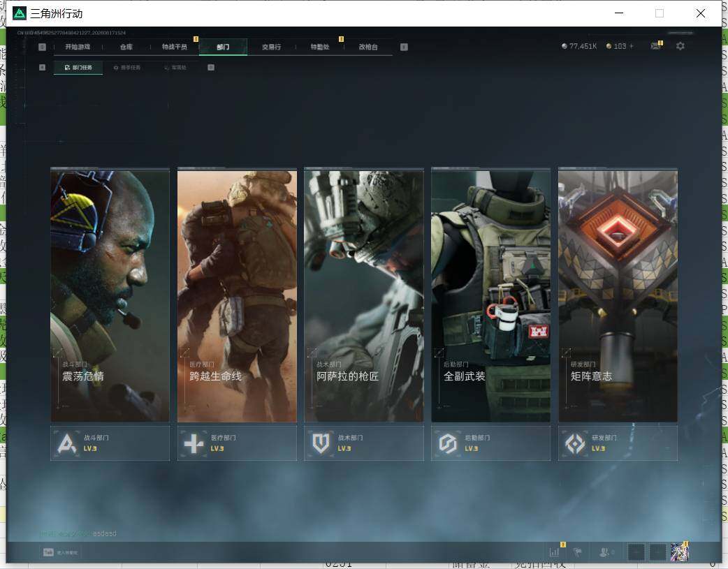The width and height of the screenshot is (728, 569).
Task: Open the 阿萨拉的枪匠 tactical department card
Action: click(x=364, y=295)
